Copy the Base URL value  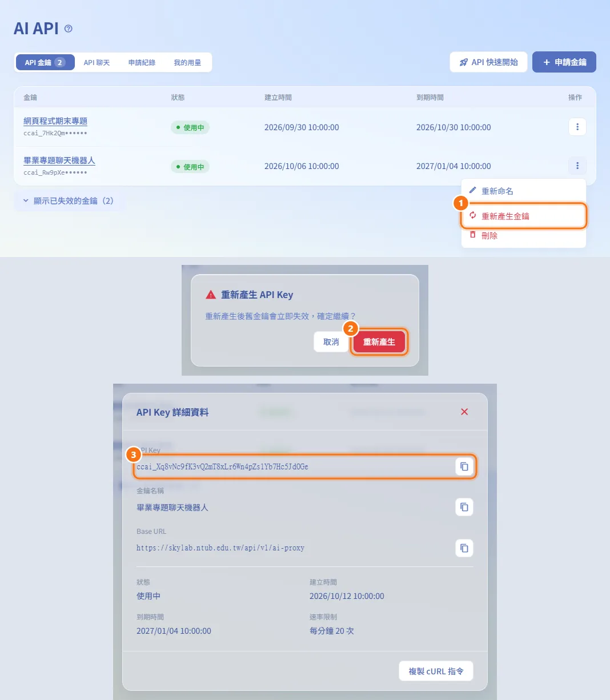point(464,548)
